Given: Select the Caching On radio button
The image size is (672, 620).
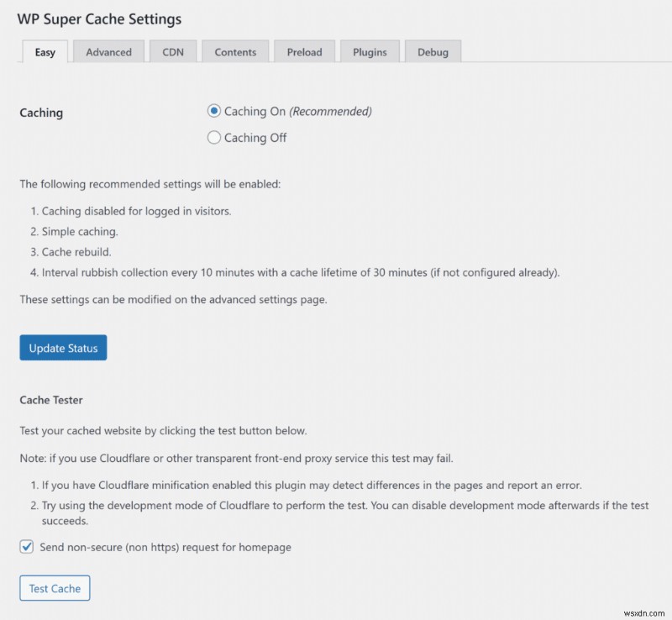Looking at the screenshot, I should [x=214, y=110].
